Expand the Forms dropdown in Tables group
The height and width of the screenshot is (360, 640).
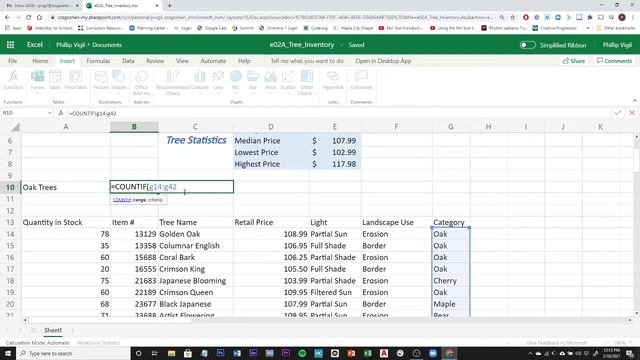pos(37,93)
